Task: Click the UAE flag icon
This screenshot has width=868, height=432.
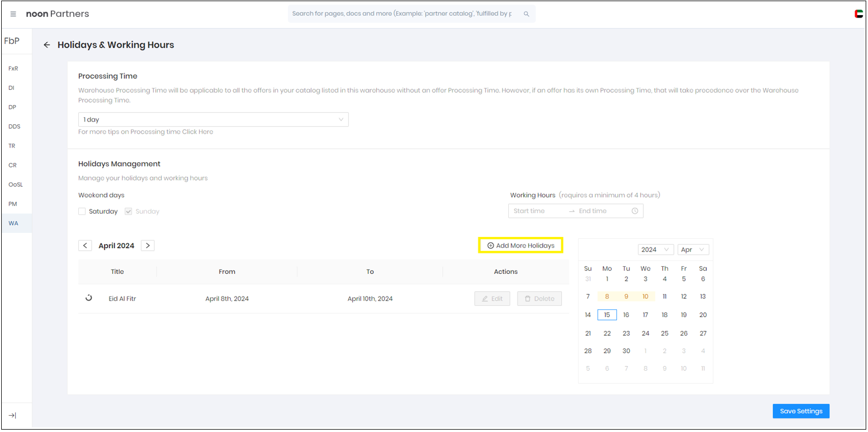Action: 859,14
